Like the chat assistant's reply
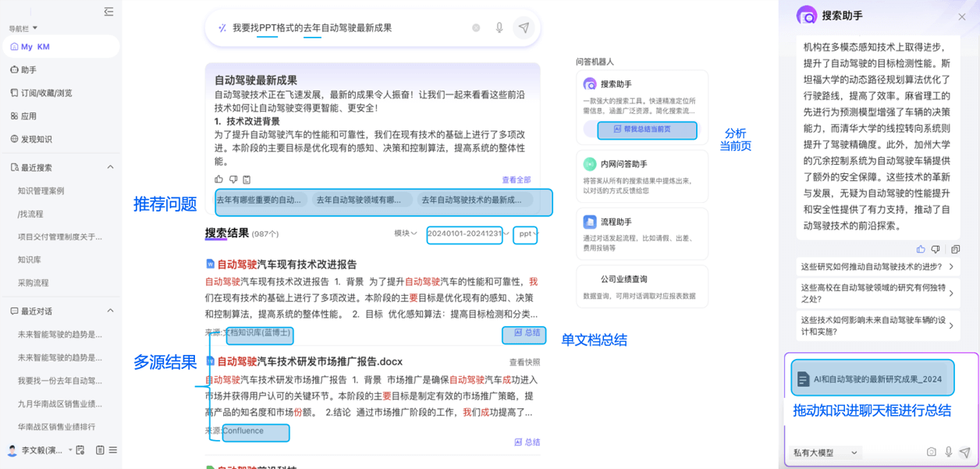The width and height of the screenshot is (980, 469). (x=921, y=250)
